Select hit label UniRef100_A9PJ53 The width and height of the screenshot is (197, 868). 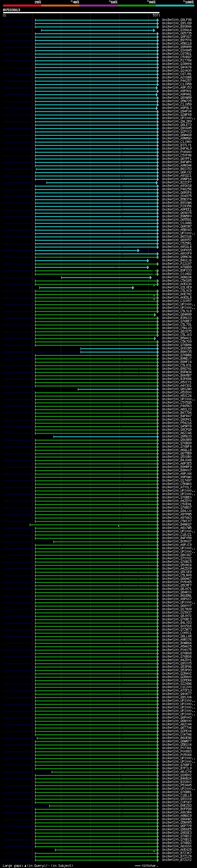(176, 88)
